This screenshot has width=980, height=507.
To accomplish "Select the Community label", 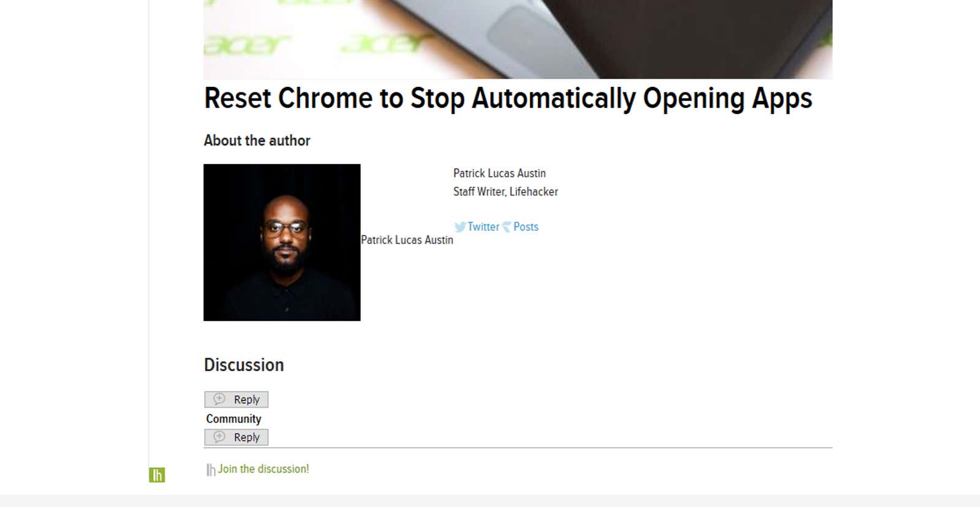I will (x=233, y=419).
